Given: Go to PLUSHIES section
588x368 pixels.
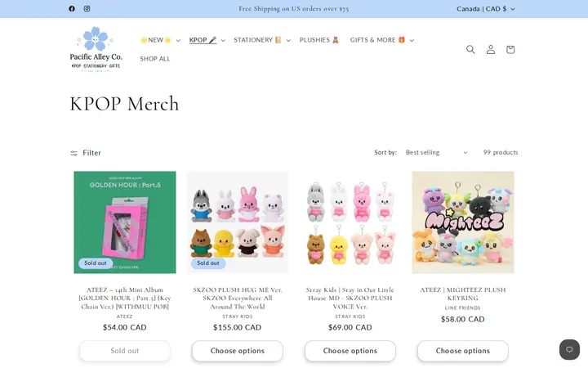Looking at the screenshot, I should click(x=319, y=40).
